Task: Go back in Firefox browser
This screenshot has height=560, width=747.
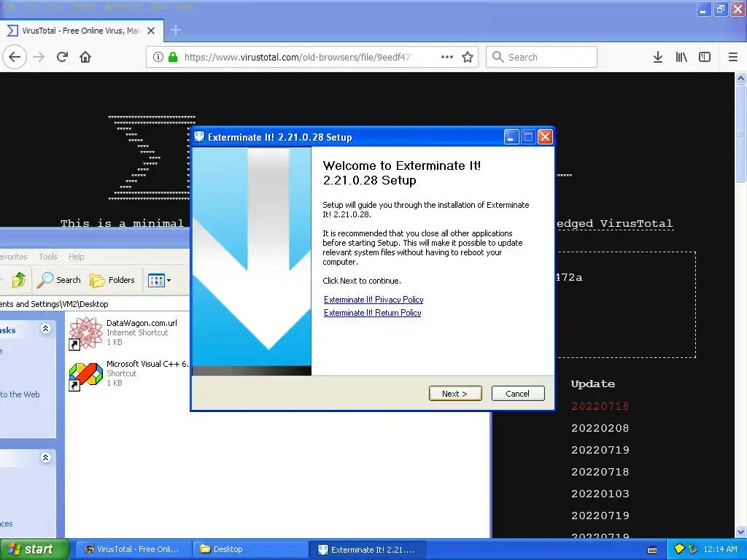Action: point(15,57)
